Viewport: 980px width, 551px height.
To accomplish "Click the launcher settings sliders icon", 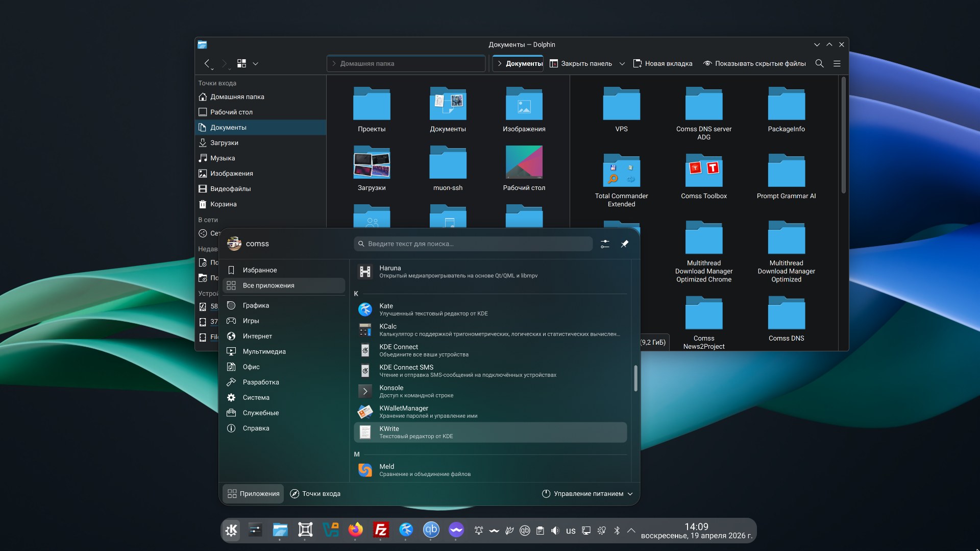I will [x=605, y=244].
